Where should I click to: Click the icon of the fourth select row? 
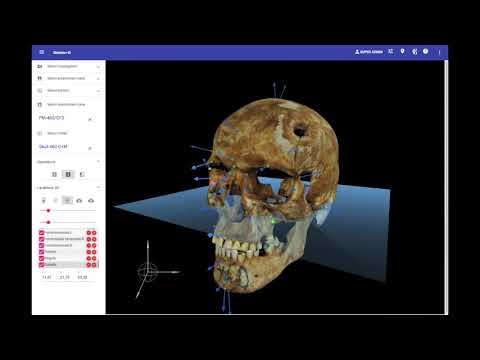pyautogui.click(x=40, y=105)
